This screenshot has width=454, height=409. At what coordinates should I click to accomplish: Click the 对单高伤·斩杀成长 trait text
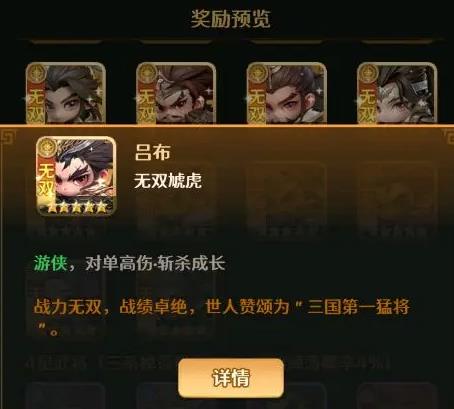coord(155,263)
